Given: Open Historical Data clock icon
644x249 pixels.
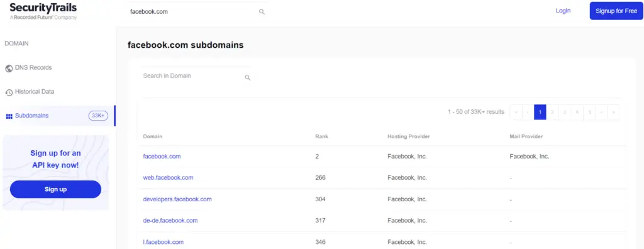Looking at the screenshot, I should pyautogui.click(x=9, y=92).
